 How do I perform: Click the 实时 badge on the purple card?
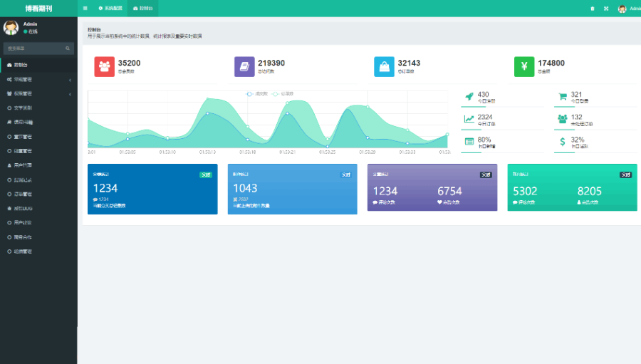(x=486, y=175)
